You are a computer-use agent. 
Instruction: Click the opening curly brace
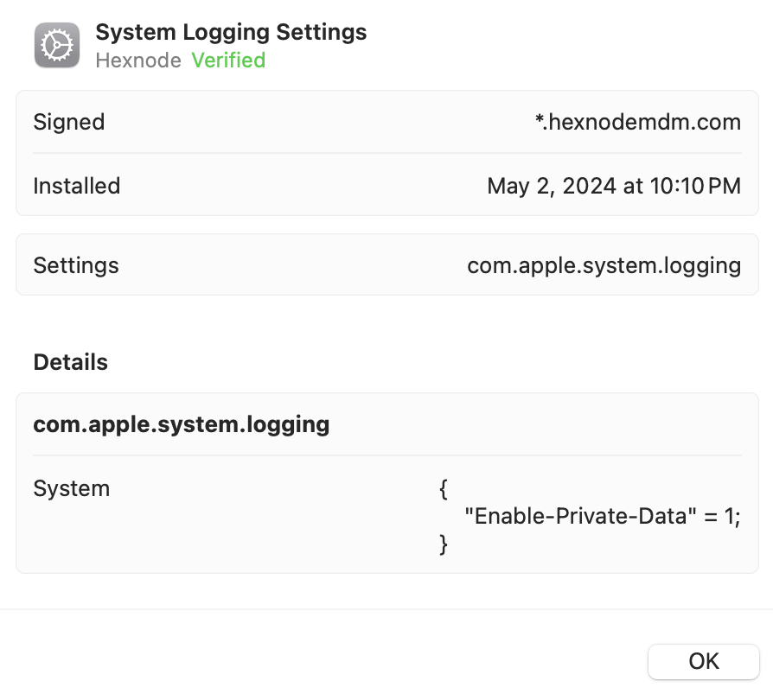[x=444, y=489]
